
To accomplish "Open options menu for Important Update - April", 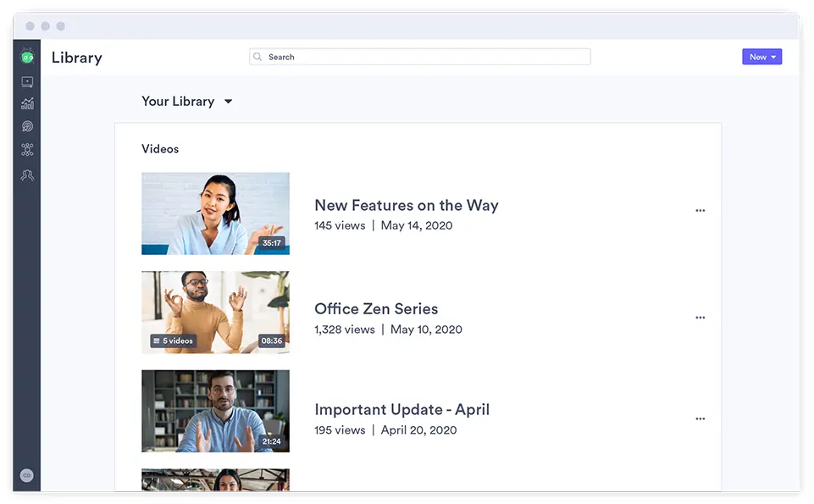I will click(700, 418).
